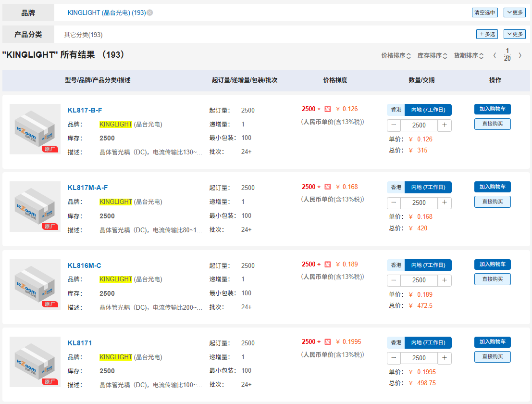Decrease quantity for KL817M-A-F
The height and width of the screenshot is (404, 532).
394,202
